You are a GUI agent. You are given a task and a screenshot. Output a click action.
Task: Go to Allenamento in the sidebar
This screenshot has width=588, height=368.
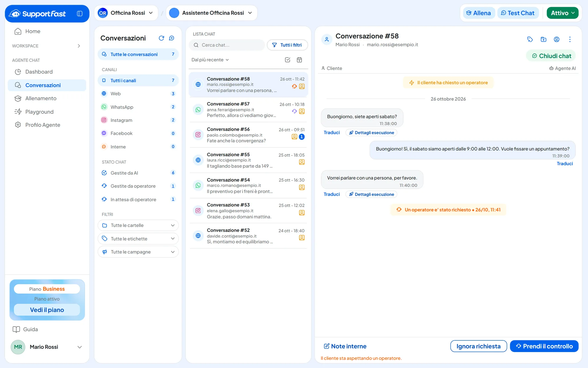click(47, 98)
